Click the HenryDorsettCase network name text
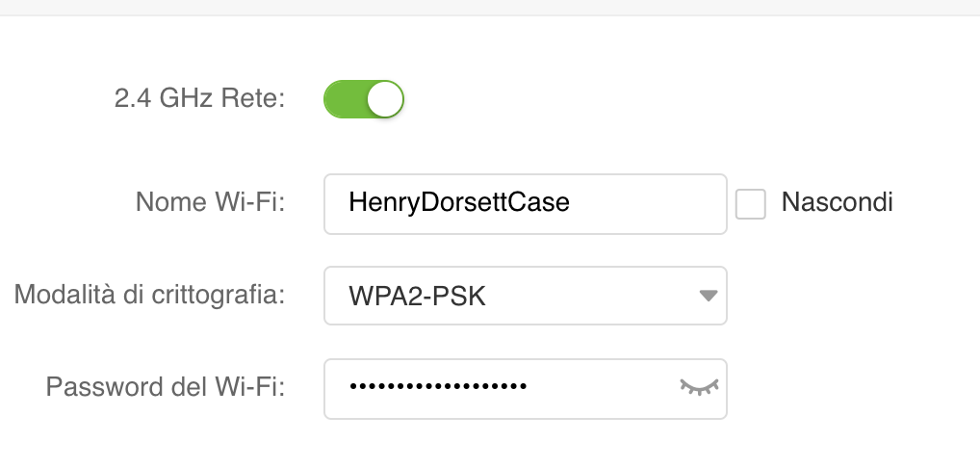Screen dimensions: 980x468 (x=459, y=203)
